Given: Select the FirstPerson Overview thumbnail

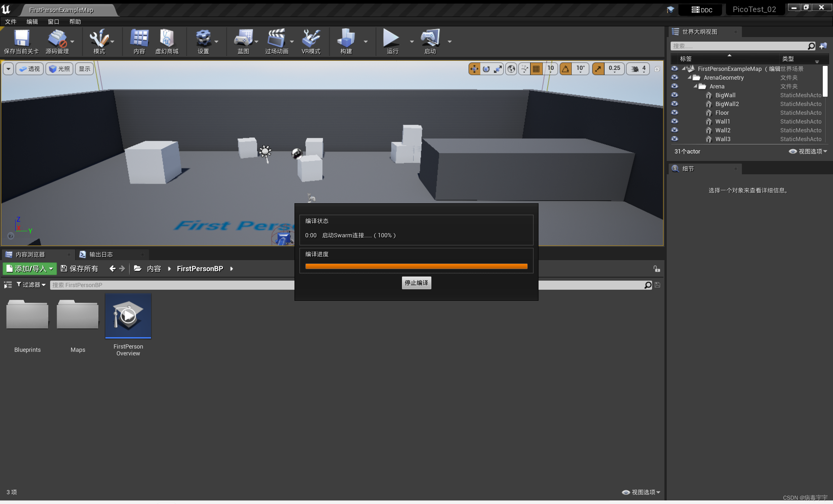Looking at the screenshot, I should 128,316.
